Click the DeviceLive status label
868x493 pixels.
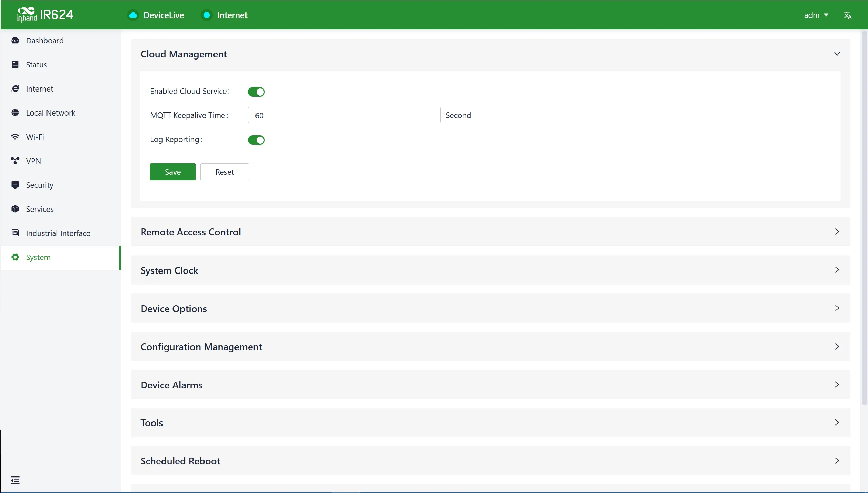(164, 15)
